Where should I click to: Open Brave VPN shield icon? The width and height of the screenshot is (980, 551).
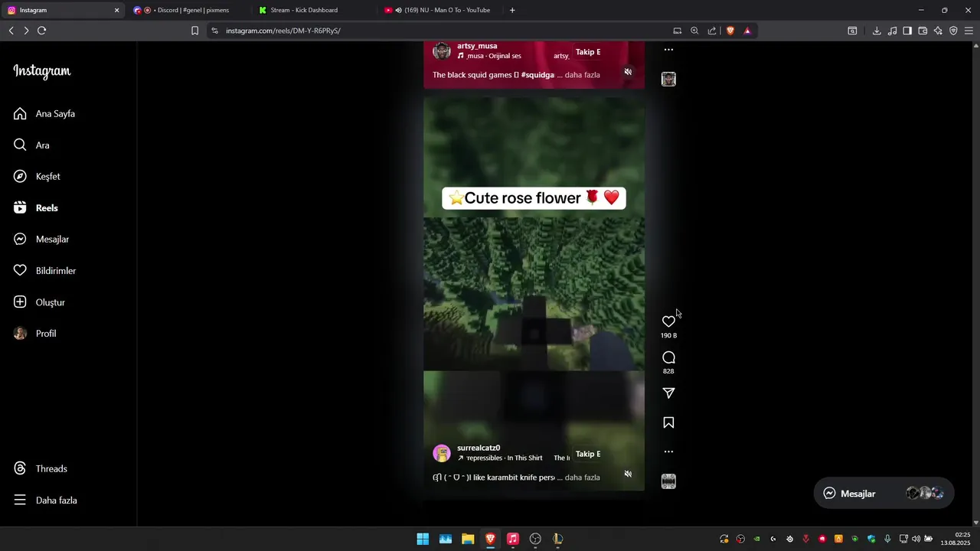point(953,31)
